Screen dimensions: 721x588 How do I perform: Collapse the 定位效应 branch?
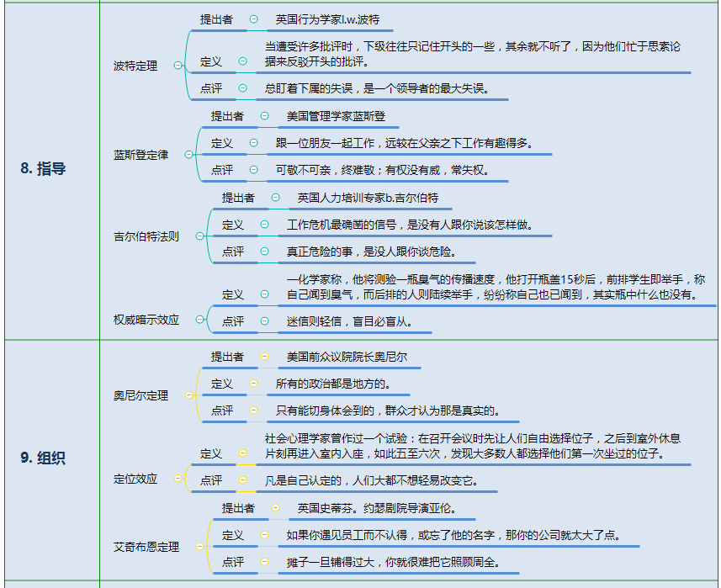[178, 479]
